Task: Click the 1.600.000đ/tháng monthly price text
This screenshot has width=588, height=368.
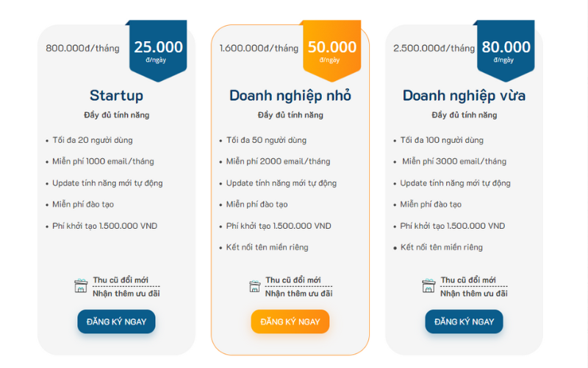Action: 259,49
